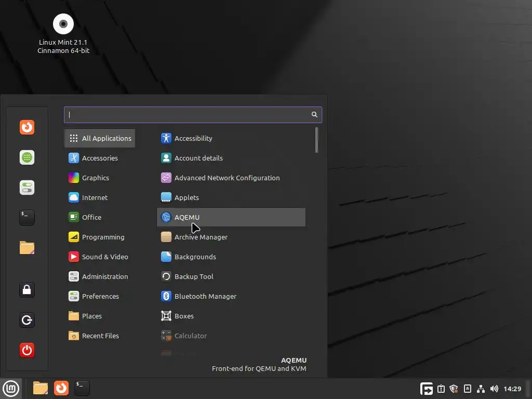Select the Linux Mint 21.1 disc desktop icon

point(63,34)
